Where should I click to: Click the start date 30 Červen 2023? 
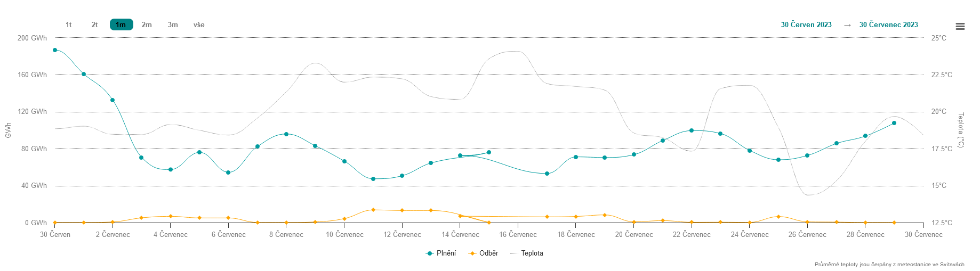click(806, 25)
